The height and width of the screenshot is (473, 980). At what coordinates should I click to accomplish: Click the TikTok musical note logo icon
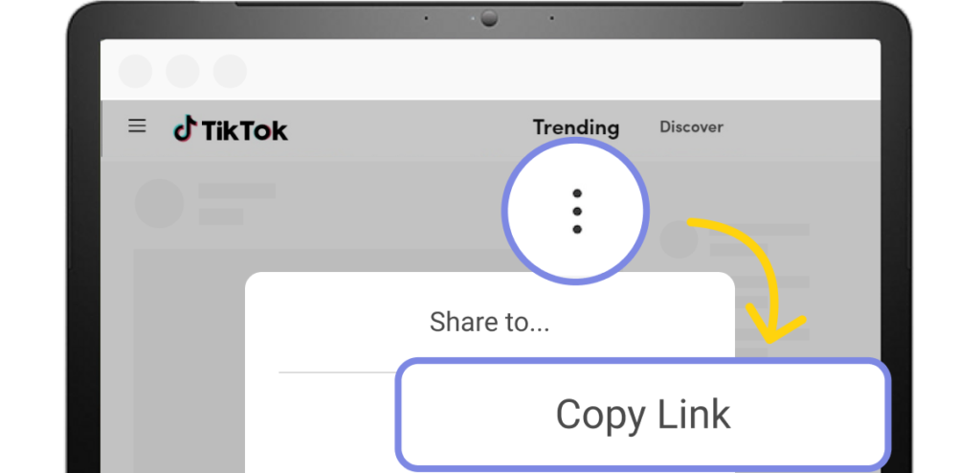click(x=186, y=128)
